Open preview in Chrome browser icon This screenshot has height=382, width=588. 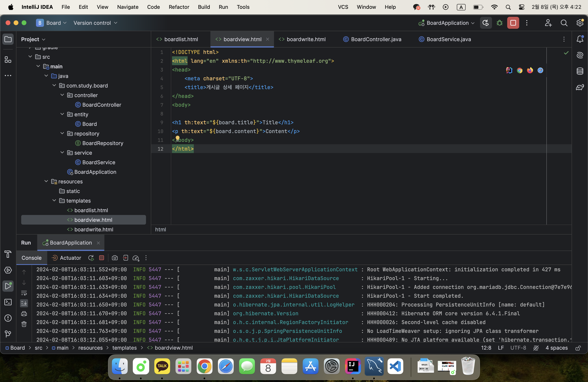point(520,71)
